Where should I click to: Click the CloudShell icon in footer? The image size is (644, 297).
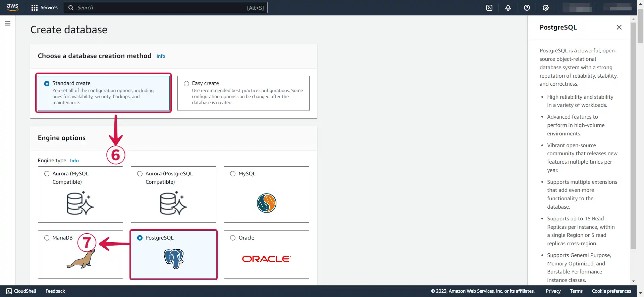tap(9, 291)
